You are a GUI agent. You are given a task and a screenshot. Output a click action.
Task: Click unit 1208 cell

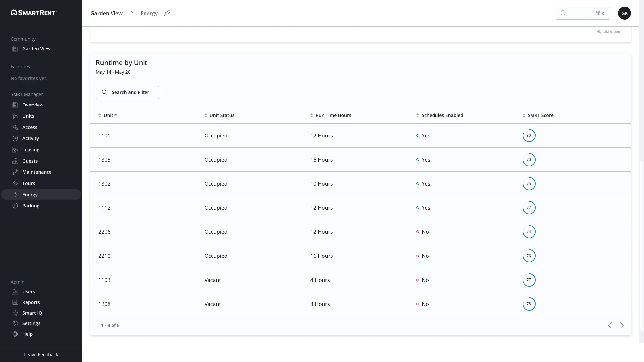tap(104, 304)
